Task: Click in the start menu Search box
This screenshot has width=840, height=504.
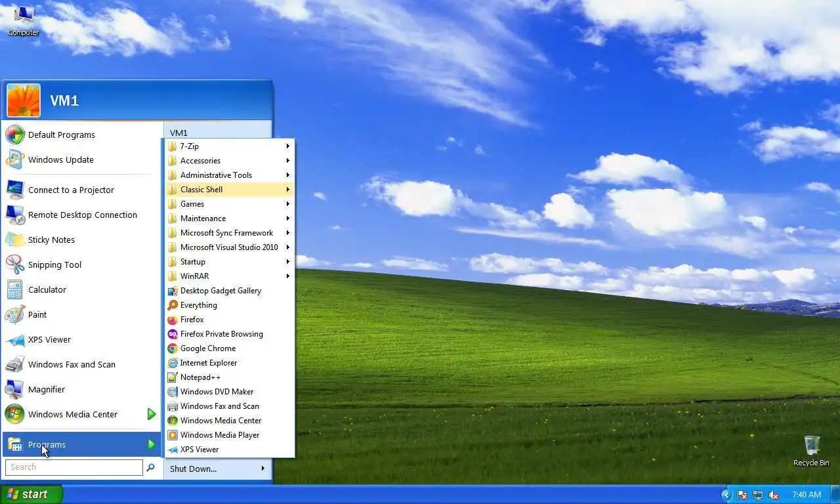Action: click(73, 467)
